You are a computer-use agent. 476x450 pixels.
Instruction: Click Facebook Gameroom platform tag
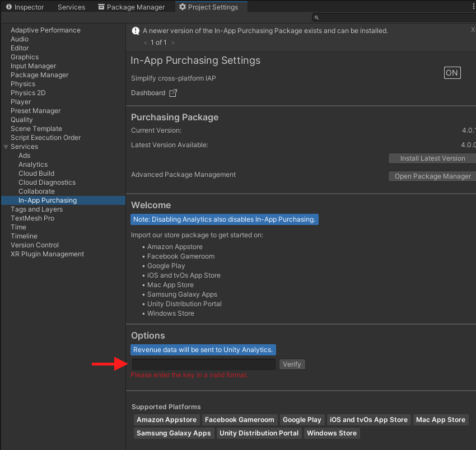coord(240,420)
